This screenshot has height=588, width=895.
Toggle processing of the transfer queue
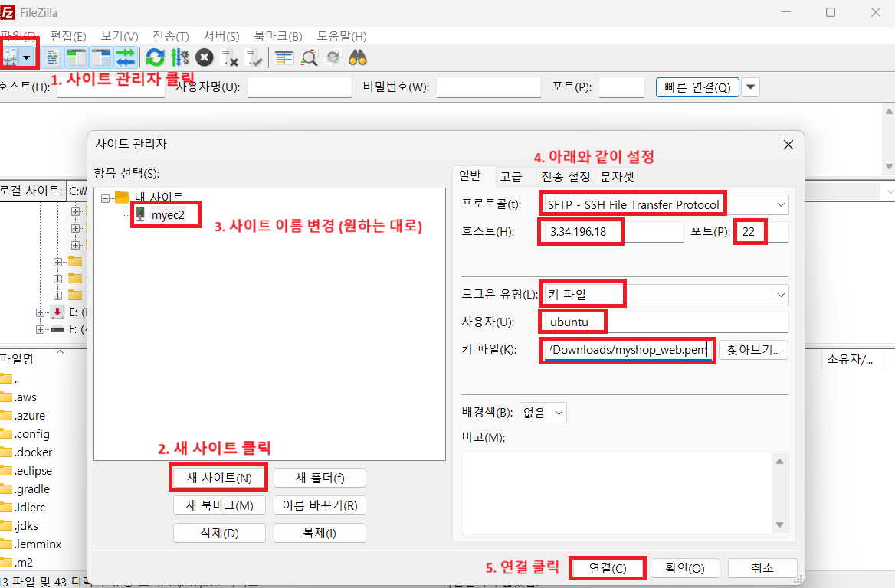180,57
